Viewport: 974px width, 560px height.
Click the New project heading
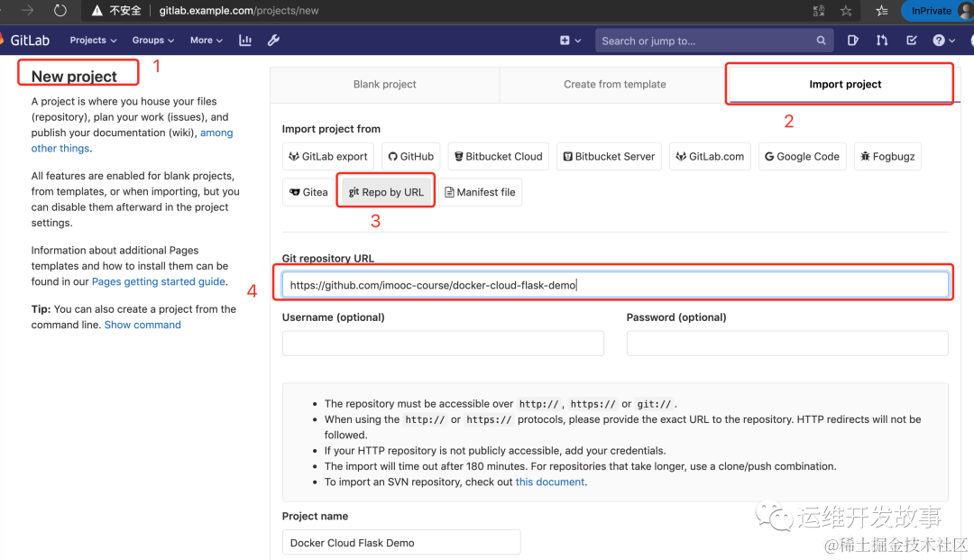[74, 76]
